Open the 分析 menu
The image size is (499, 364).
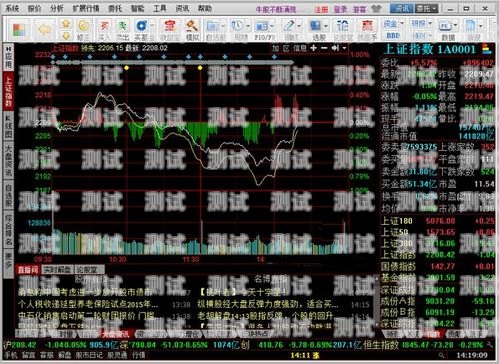click(56, 8)
